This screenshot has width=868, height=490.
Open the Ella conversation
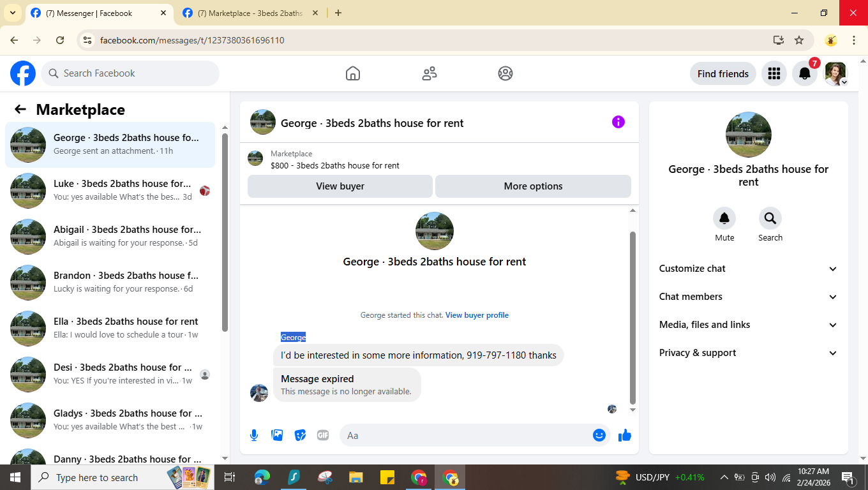pos(110,329)
